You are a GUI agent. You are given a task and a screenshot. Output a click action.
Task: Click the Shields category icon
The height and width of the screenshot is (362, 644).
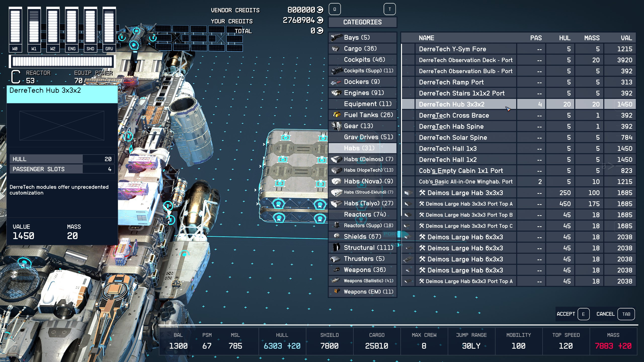pyautogui.click(x=336, y=236)
